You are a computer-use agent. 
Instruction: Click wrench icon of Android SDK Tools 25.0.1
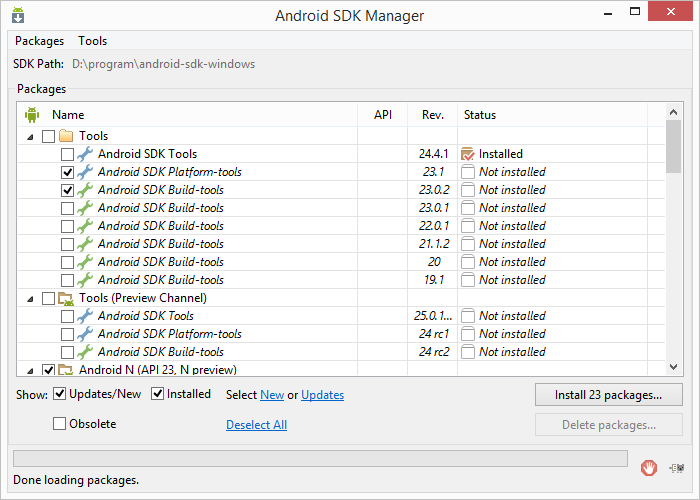(85, 316)
